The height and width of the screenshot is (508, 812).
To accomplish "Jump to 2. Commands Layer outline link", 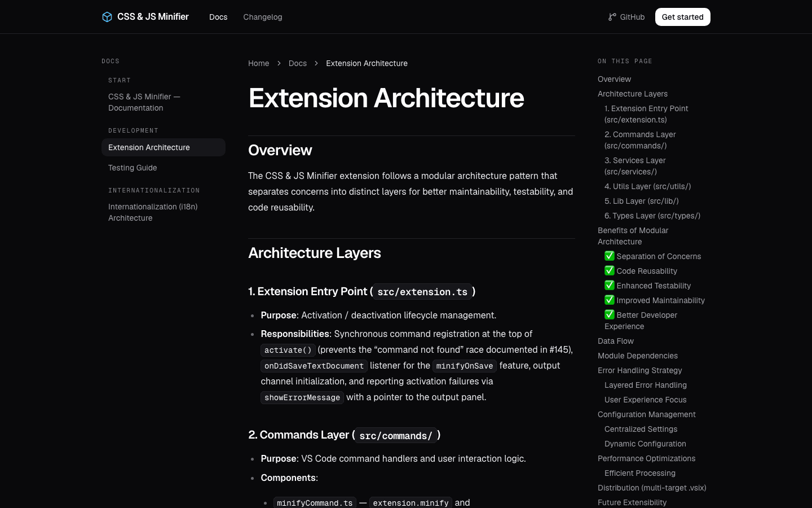I will (640, 140).
